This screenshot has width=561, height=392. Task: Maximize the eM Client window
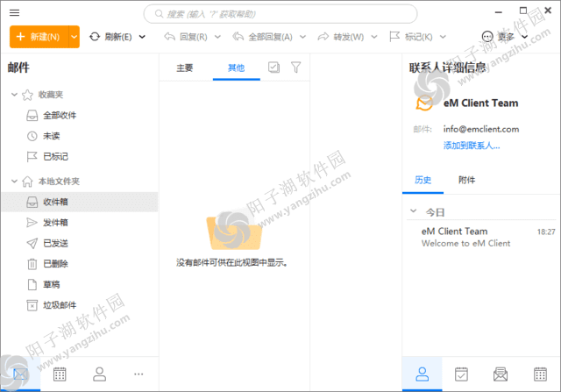click(x=523, y=11)
